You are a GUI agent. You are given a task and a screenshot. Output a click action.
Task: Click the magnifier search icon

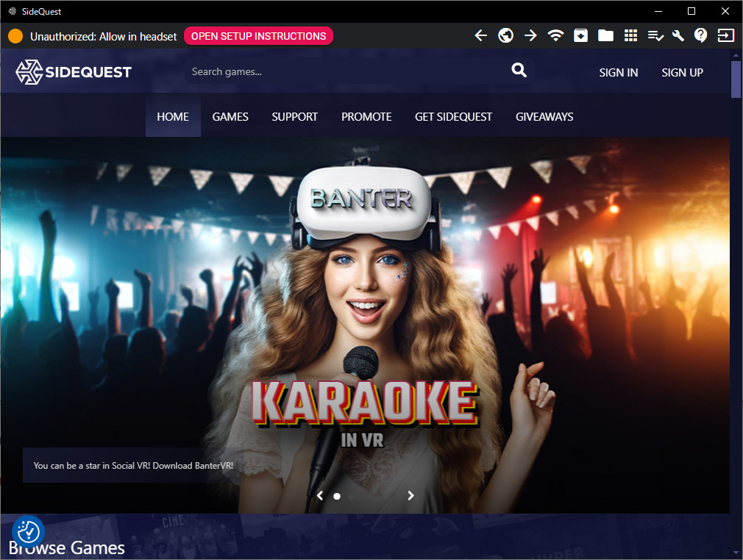pyautogui.click(x=519, y=71)
